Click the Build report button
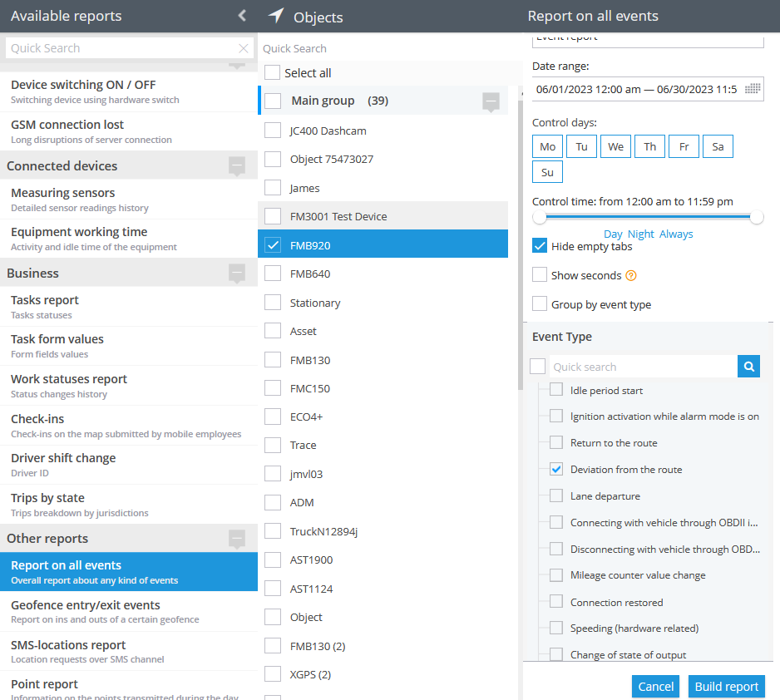The width and height of the screenshot is (780, 700). [726, 687]
